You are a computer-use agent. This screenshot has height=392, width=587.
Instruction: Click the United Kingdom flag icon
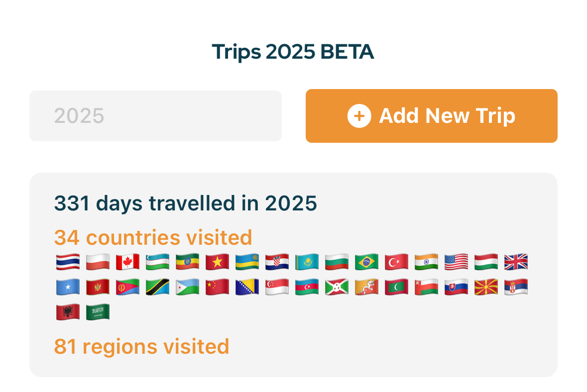(x=516, y=262)
